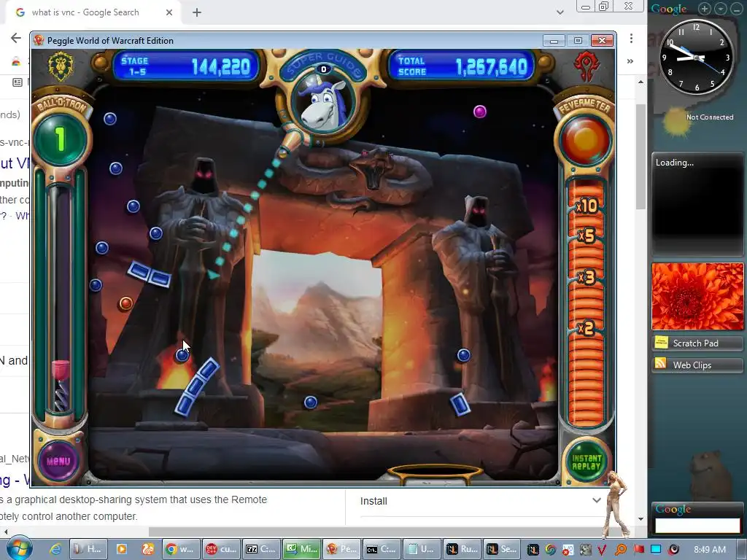Close the 'what is vnc' Chrome tab
Viewport: 747px width, 560px height.
[169, 12]
